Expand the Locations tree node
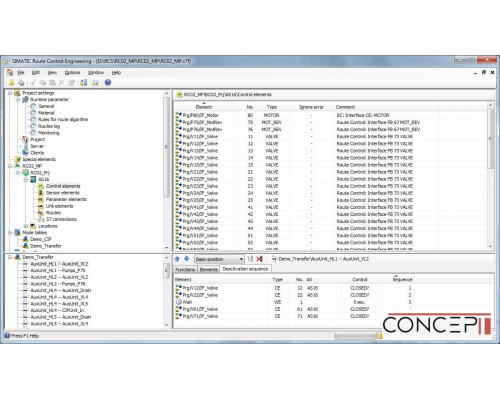The height and width of the screenshot is (400, 500). [26, 226]
